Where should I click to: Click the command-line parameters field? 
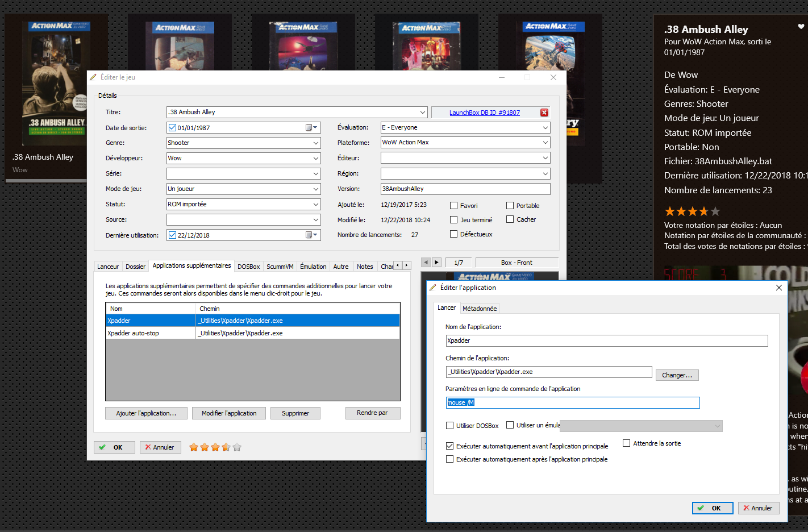[x=573, y=402]
